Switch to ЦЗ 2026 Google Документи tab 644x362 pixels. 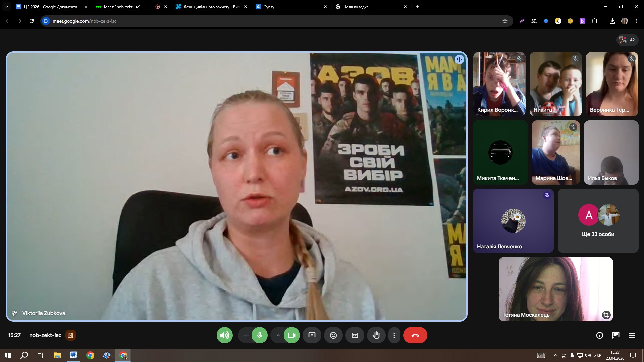[x=50, y=7]
